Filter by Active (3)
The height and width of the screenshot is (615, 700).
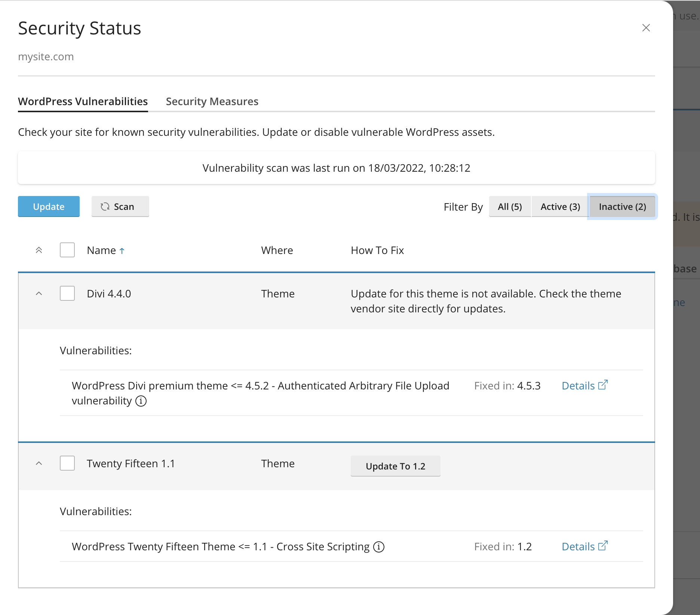(560, 206)
